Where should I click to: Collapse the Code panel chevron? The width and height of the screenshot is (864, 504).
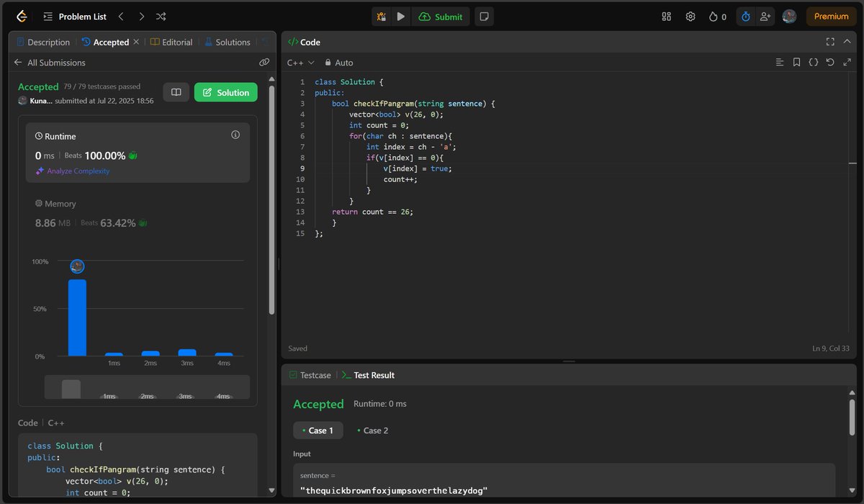click(847, 42)
